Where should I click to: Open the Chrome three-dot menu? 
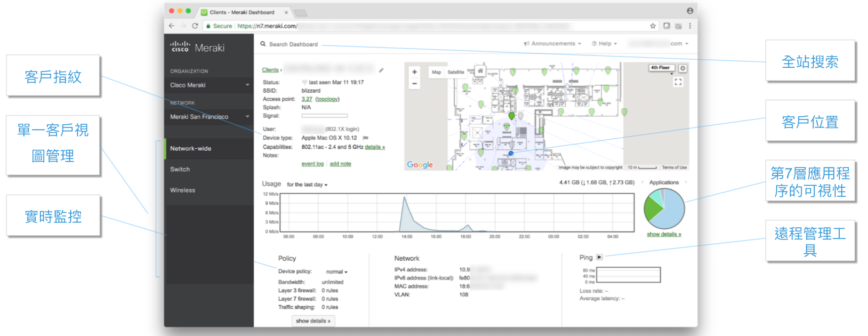(690, 26)
